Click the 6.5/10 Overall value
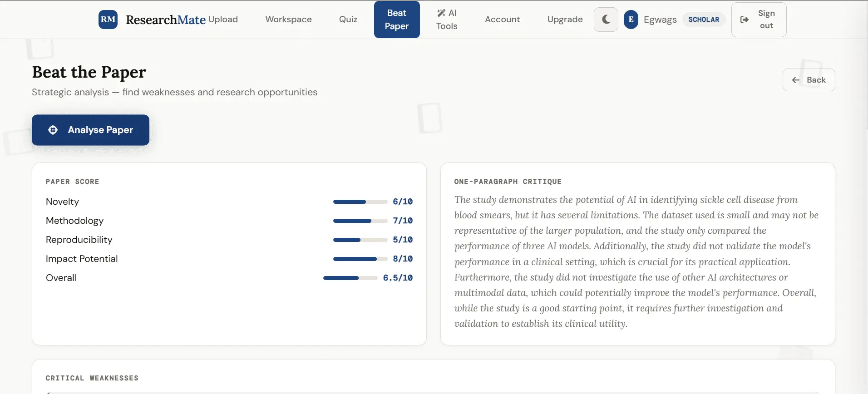 [398, 278]
